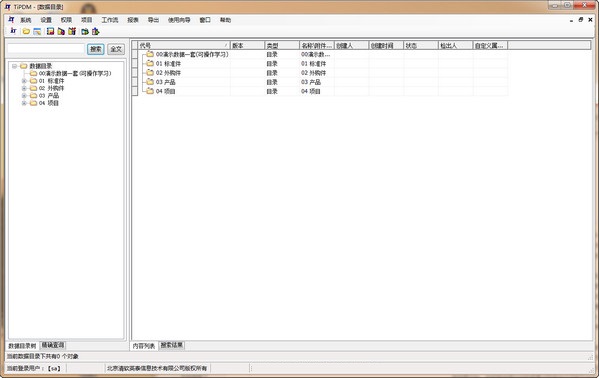Click the TiPDM logo icon in toolbar
This screenshot has width=599, height=378.
(x=13, y=31)
